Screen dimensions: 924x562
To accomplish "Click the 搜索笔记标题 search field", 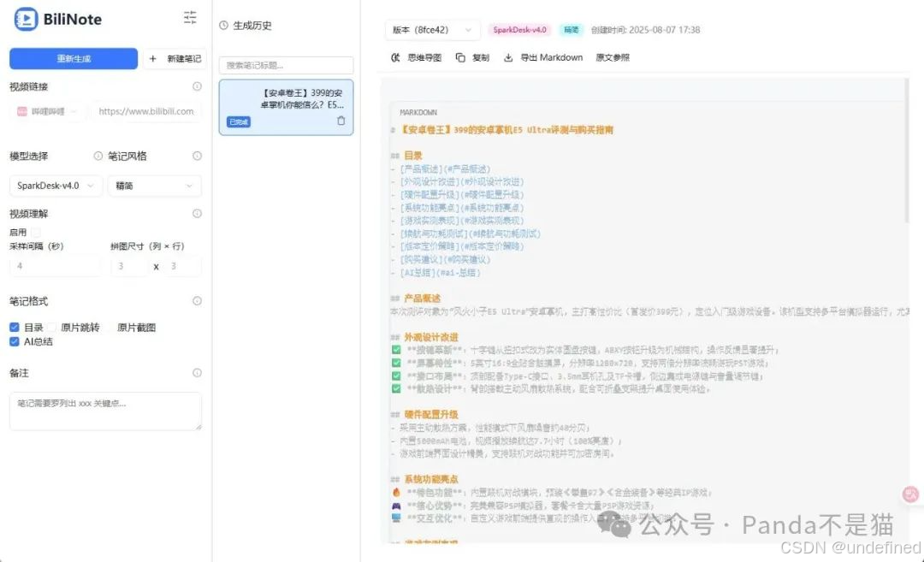I will (x=286, y=65).
